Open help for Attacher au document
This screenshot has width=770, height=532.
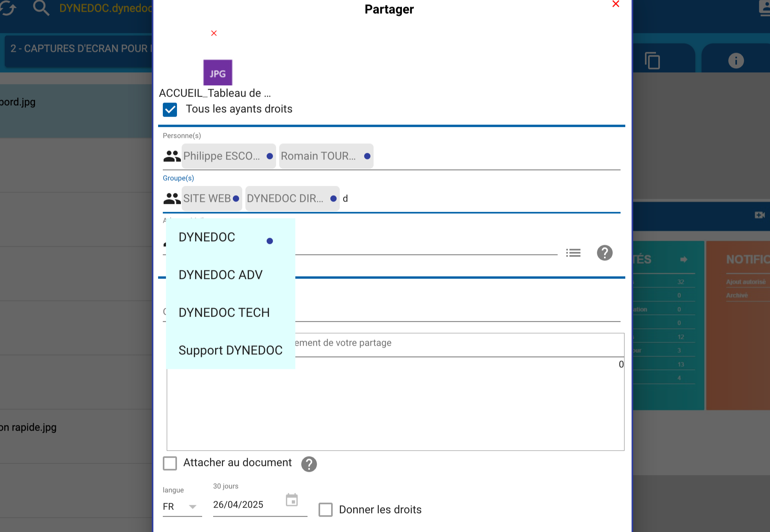pos(309,464)
